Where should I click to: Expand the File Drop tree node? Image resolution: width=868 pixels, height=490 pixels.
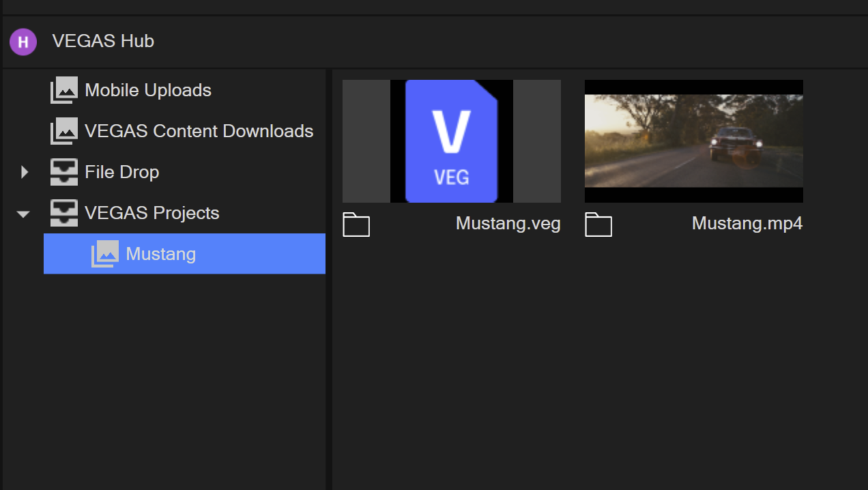click(x=25, y=172)
